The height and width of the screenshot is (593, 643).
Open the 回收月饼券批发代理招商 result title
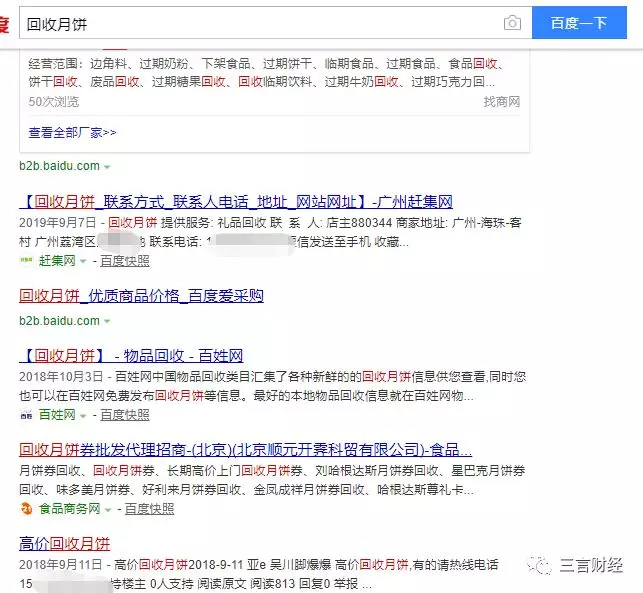tap(245, 449)
